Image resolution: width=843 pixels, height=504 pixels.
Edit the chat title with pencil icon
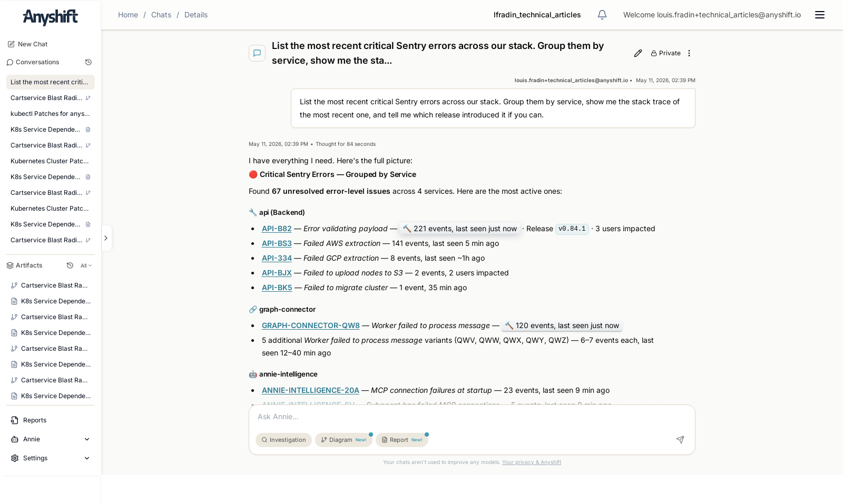point(638,53)
